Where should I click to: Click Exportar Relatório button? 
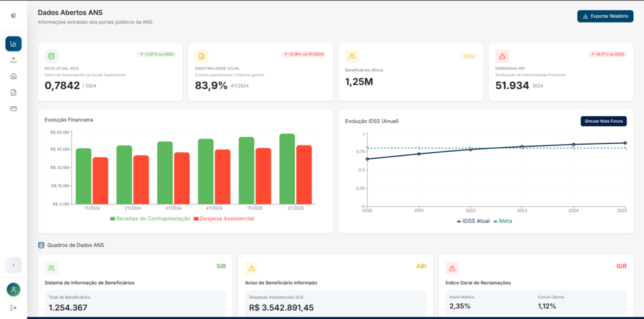click(605, 16)
